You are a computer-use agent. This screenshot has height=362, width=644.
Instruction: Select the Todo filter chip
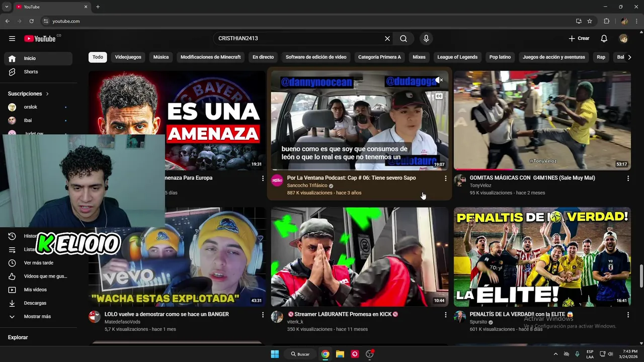pos(98,57)
